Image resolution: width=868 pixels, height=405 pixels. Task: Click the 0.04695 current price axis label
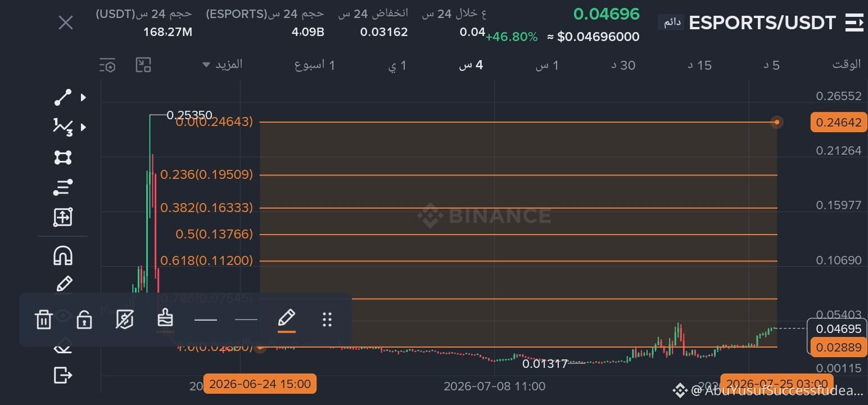[838, 328]
